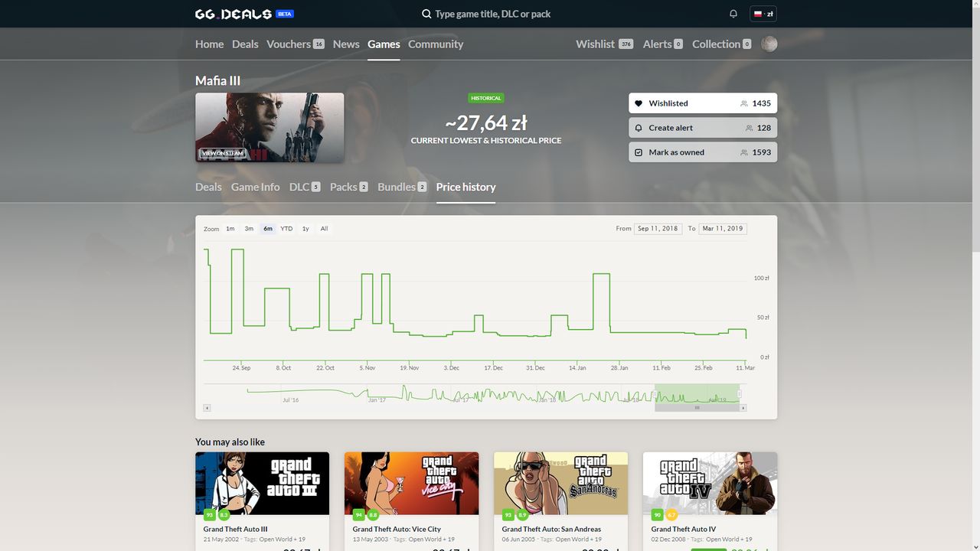Switch to the Packs tab
Image resolution: width=980 pixels, height=551 pixels.
pos(348,187)
